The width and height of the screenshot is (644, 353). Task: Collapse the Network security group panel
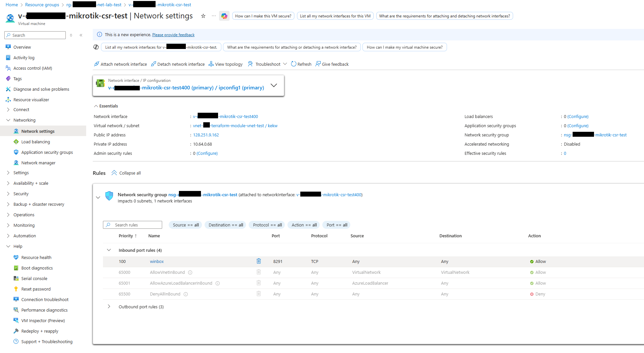(98, 198)
